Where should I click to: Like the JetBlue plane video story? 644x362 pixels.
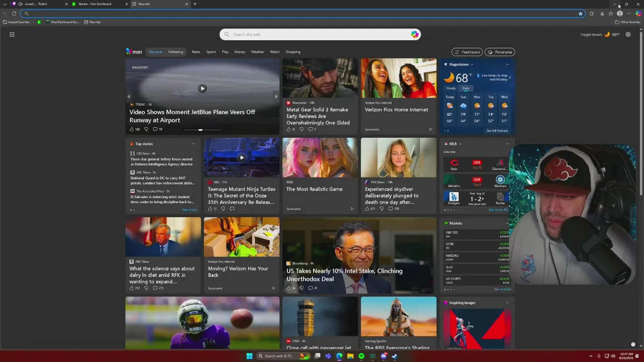(132, 129)
